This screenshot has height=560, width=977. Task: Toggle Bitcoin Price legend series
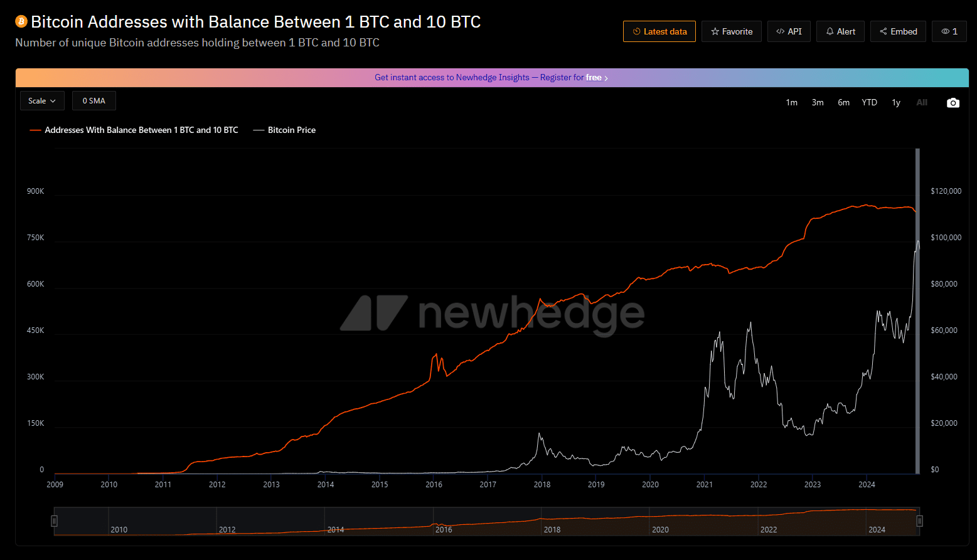284,130
